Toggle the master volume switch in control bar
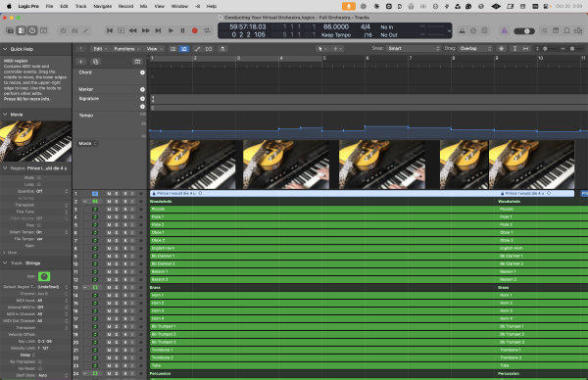This screenshot has height=380, width=588. pyautogui.click(x=524, y=31)
